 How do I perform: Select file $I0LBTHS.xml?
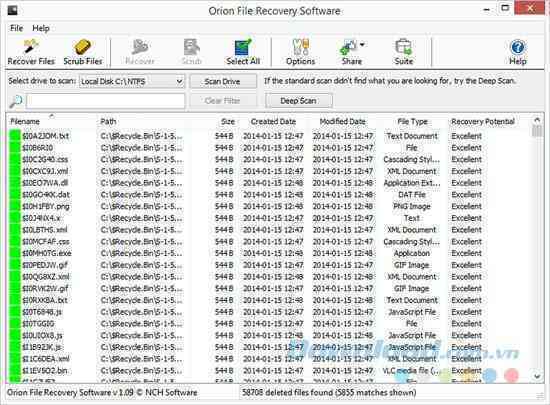click(45, 230)
